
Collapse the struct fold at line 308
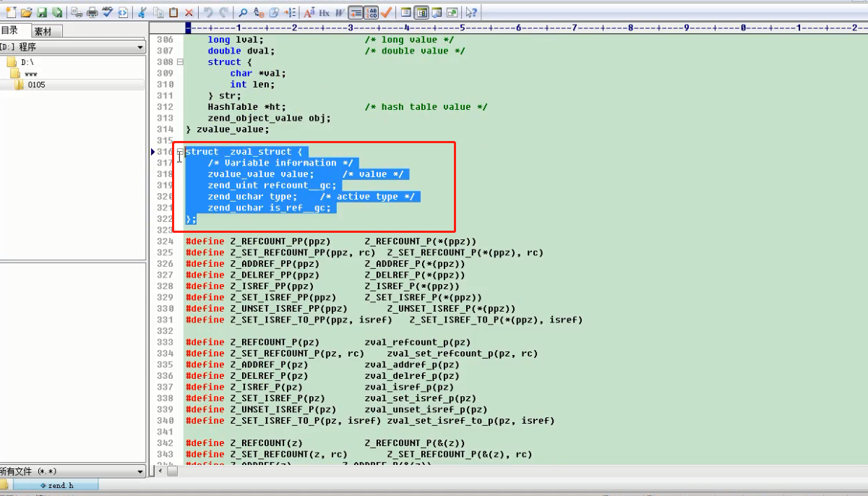coord(180,62)
